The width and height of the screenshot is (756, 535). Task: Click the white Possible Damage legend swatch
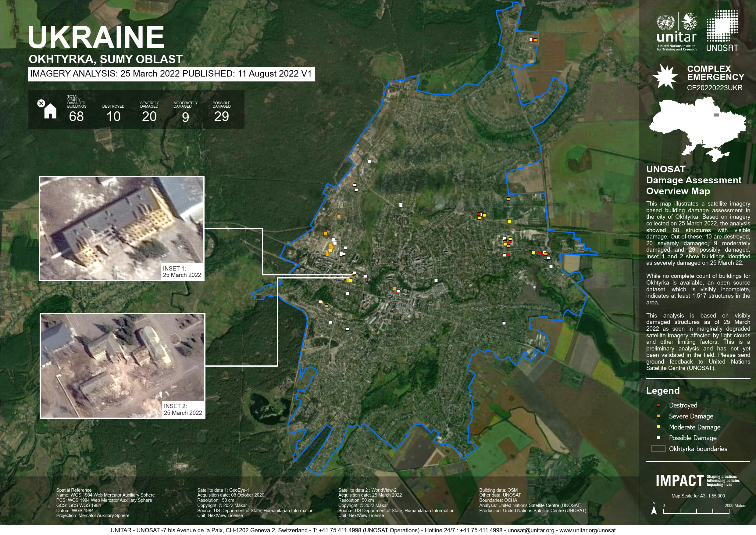[x=658, y=438]
